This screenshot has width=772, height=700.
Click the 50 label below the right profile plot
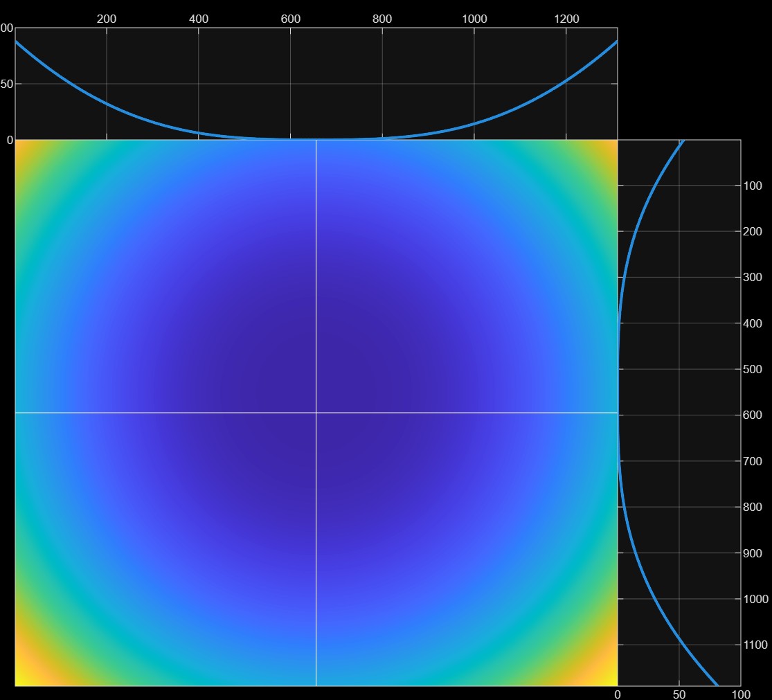coord(679,694)
